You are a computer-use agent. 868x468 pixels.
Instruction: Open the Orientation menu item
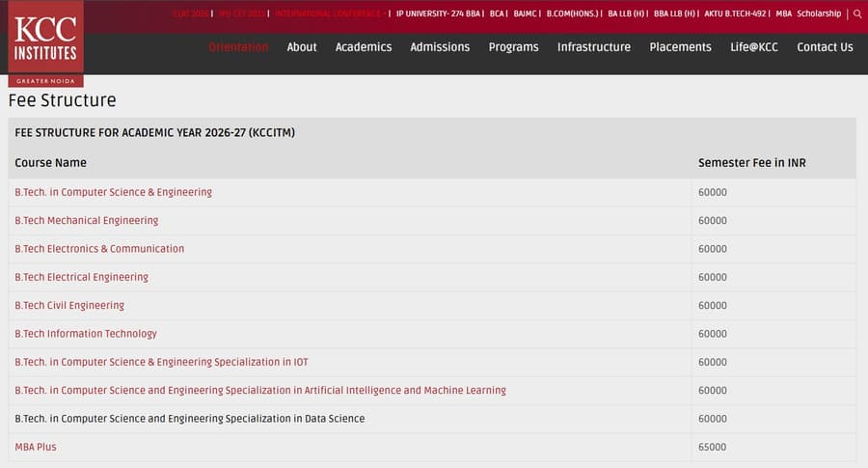click(238, 47)
